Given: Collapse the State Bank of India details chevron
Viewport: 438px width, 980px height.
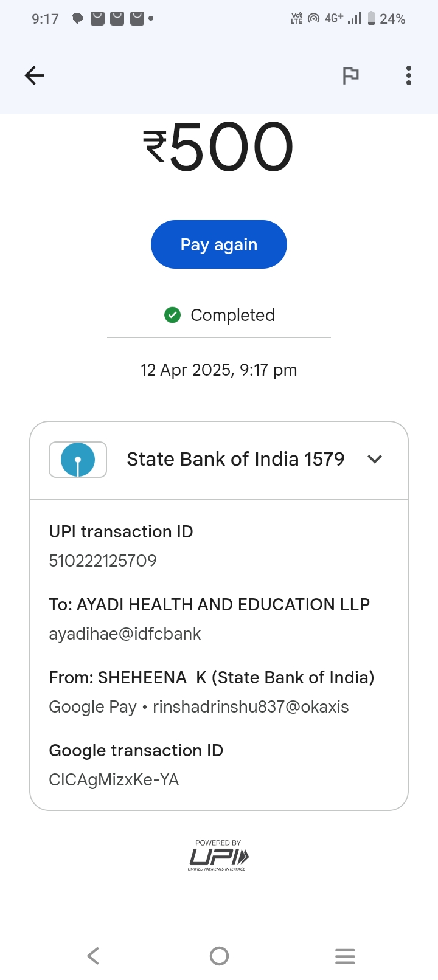Looking at the screenshot, I should (x=375, y=460).
